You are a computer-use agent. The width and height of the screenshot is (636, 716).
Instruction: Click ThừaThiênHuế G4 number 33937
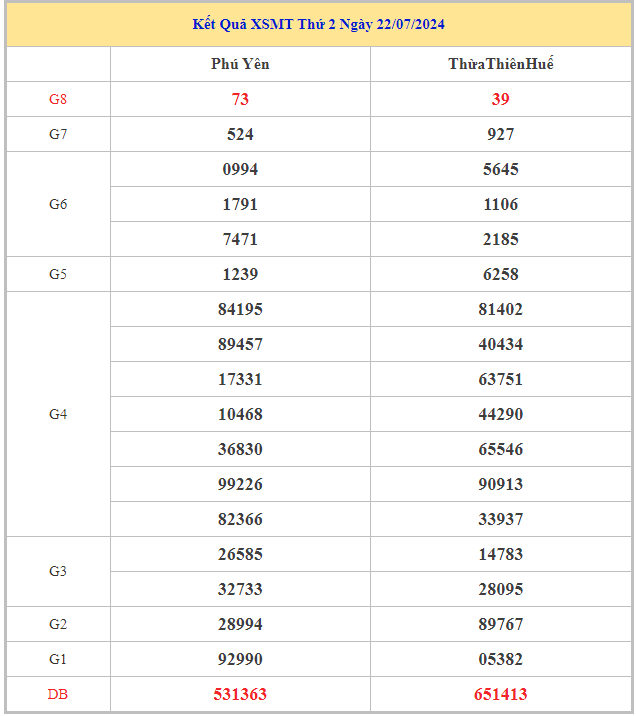(x=500, y=519)
